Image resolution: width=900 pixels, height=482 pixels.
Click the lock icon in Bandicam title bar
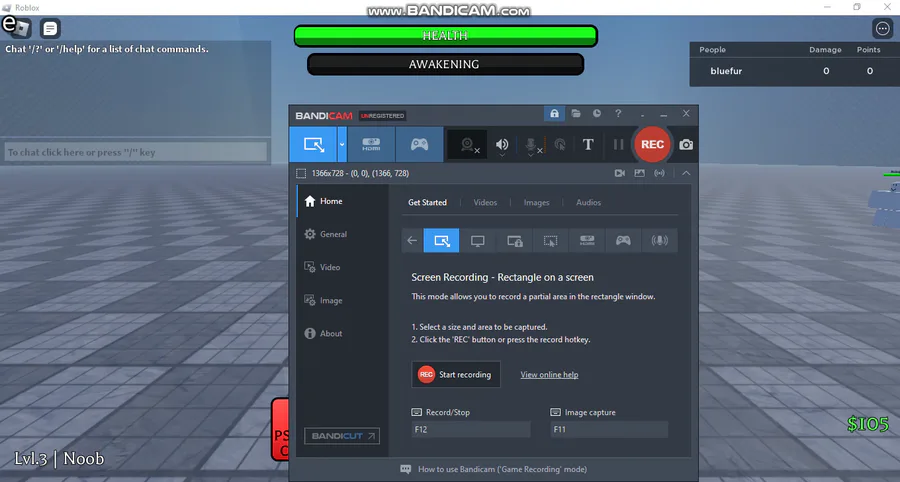[x=554, y=114]
